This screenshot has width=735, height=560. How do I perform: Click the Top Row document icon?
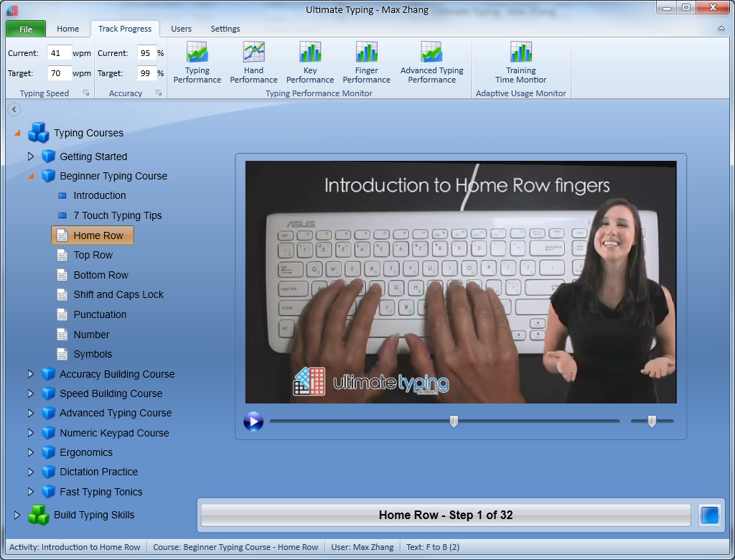point(62,255)
